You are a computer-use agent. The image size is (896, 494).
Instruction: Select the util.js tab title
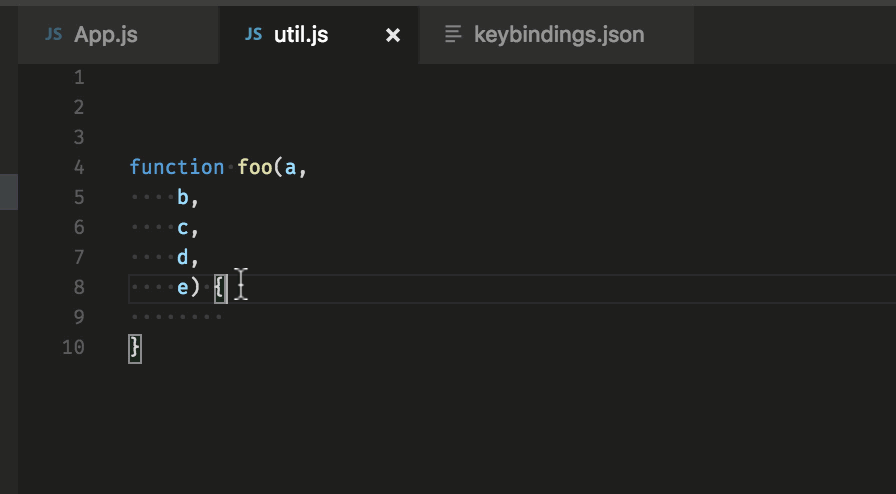(301, 35)
